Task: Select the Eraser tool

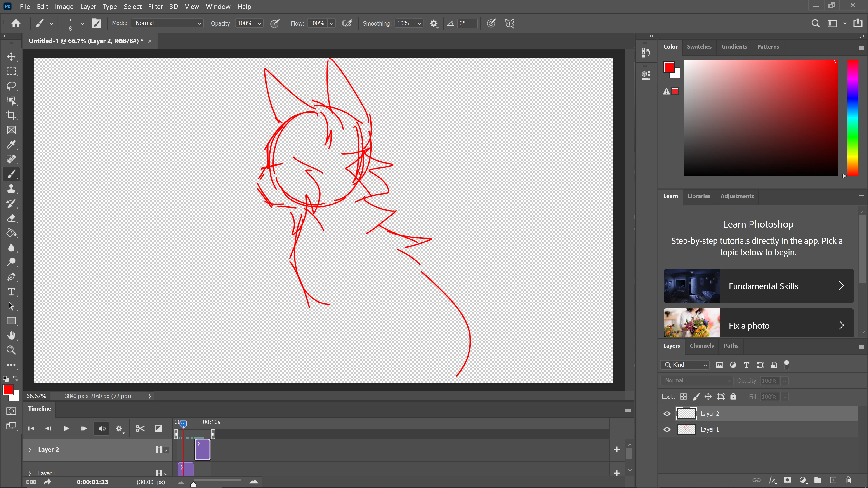Action: (x=11, y=218)
